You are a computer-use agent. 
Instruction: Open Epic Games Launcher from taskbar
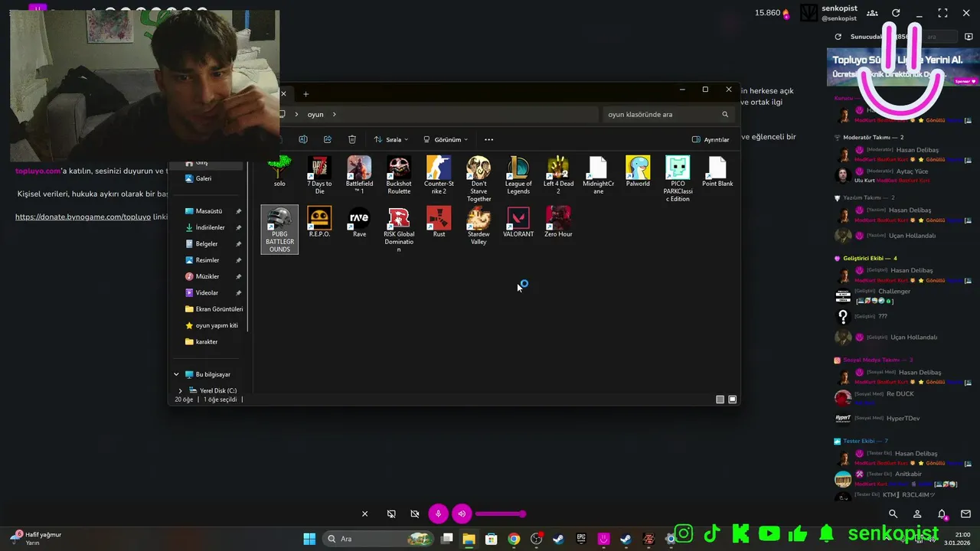(x=581, y=539)
